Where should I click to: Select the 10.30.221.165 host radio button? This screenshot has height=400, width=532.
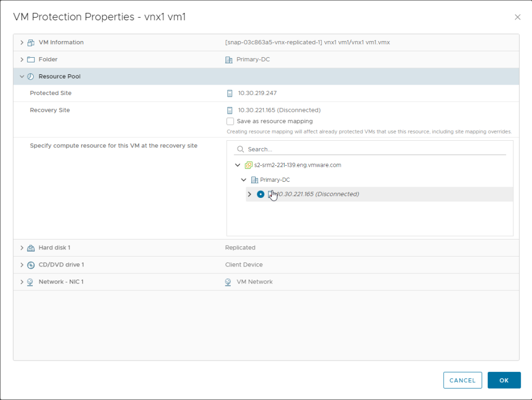(261, 194)
